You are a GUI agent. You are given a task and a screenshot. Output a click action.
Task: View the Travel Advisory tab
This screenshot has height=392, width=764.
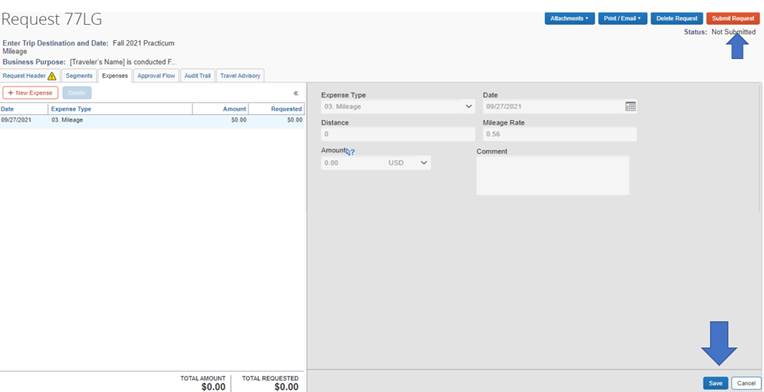[240, 76]
